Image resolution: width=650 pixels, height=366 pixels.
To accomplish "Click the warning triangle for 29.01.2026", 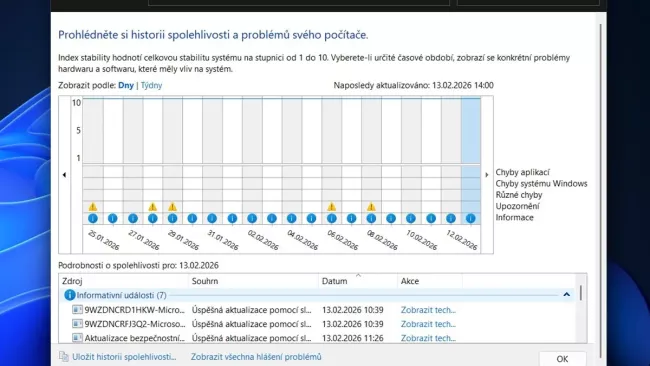I will pyautogui.click(x=172, y=206).
